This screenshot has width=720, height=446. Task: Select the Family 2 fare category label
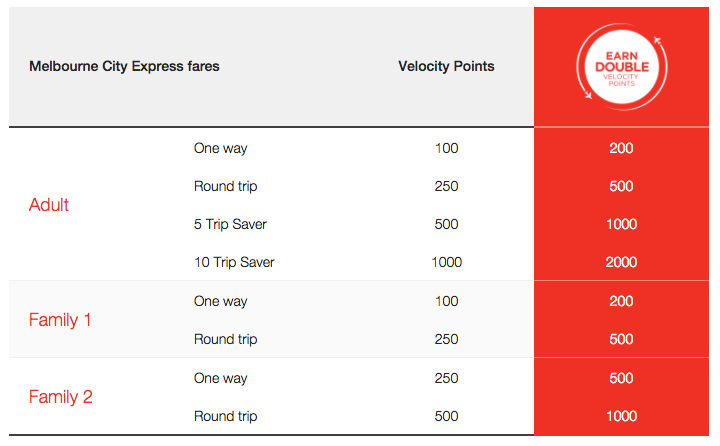(61, 397)
